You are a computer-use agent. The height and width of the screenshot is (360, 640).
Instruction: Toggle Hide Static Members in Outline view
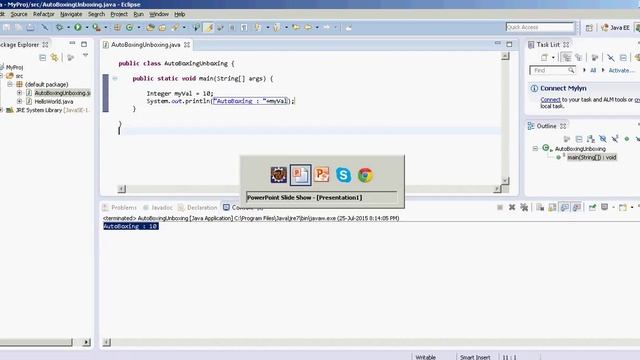point(615,139)
